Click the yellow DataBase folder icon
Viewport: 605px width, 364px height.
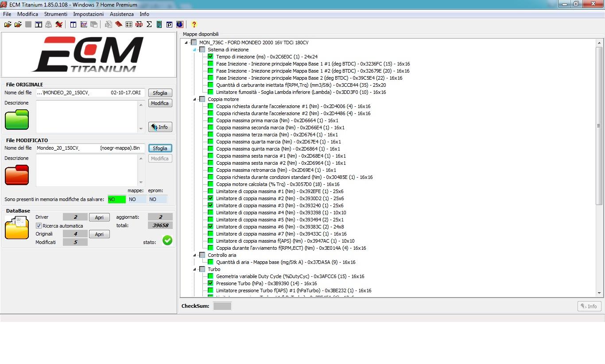(x=17, y=228)
